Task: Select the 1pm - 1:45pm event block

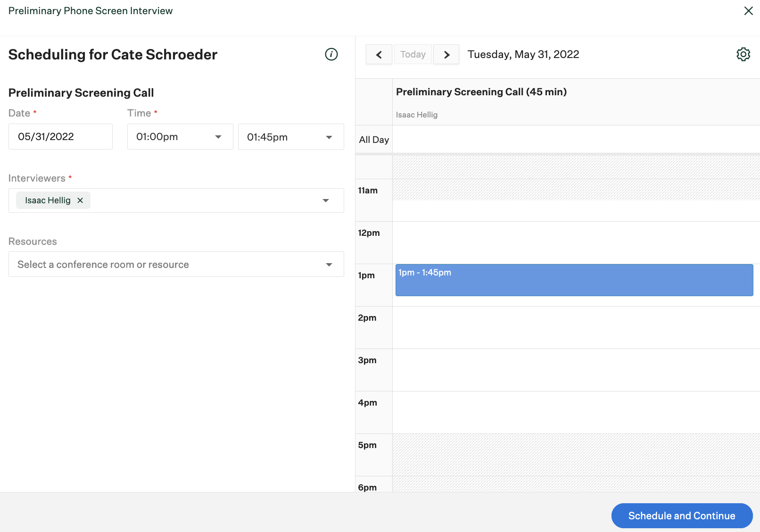Action: click(x=574, y=280)
